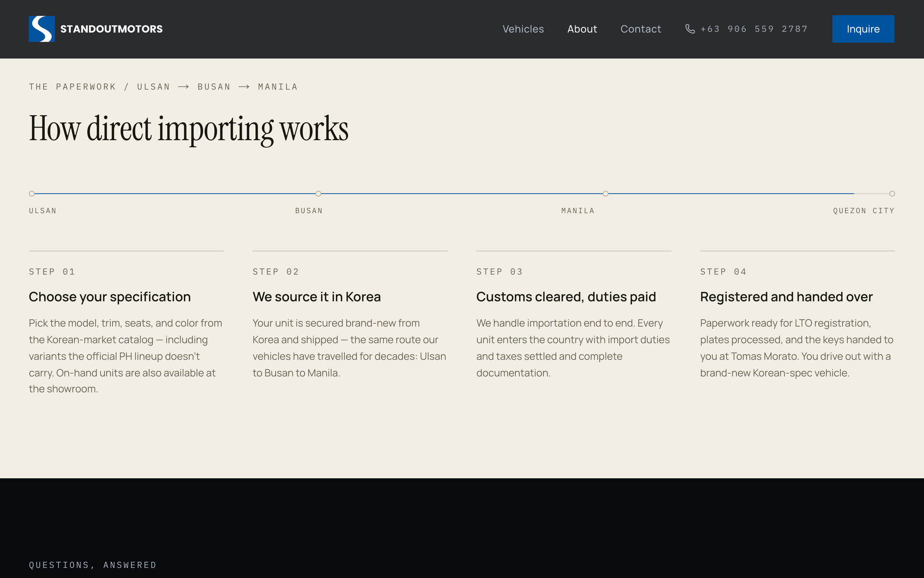This screenshot has width=924, height=578.
Task: Click the paragraph starting 'Your unit is secured'
Action: click(x=350, y=348)
